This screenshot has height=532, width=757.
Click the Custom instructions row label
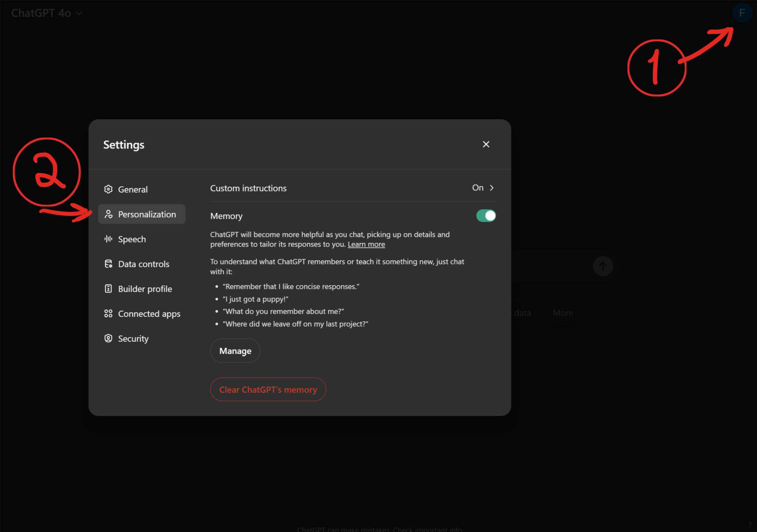(248, 188)
